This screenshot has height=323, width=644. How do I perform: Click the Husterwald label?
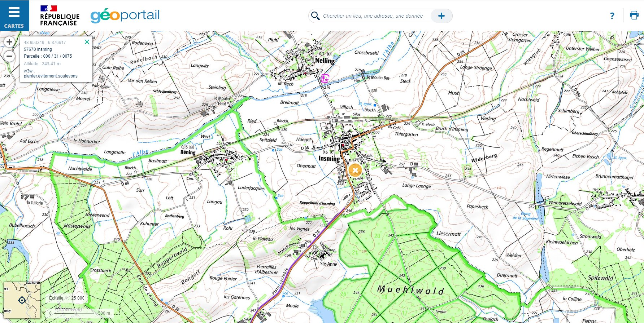coord(77,226)
